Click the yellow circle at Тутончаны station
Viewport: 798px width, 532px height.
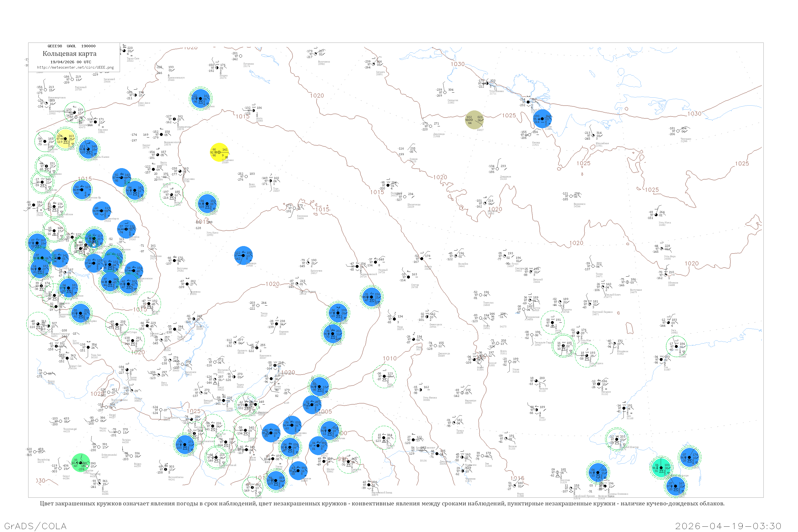[219, 152]
